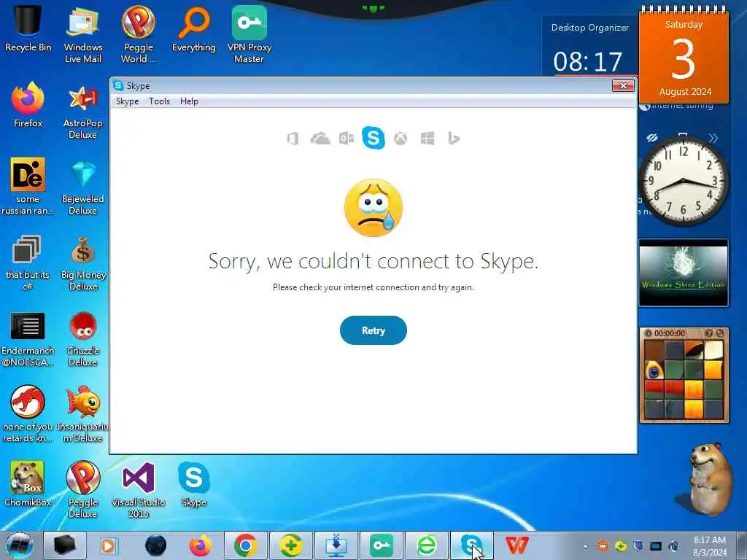The height and width of the screenshot is (560, 747).
Task: Open Firefox from the taskbar
Action: 200,545
